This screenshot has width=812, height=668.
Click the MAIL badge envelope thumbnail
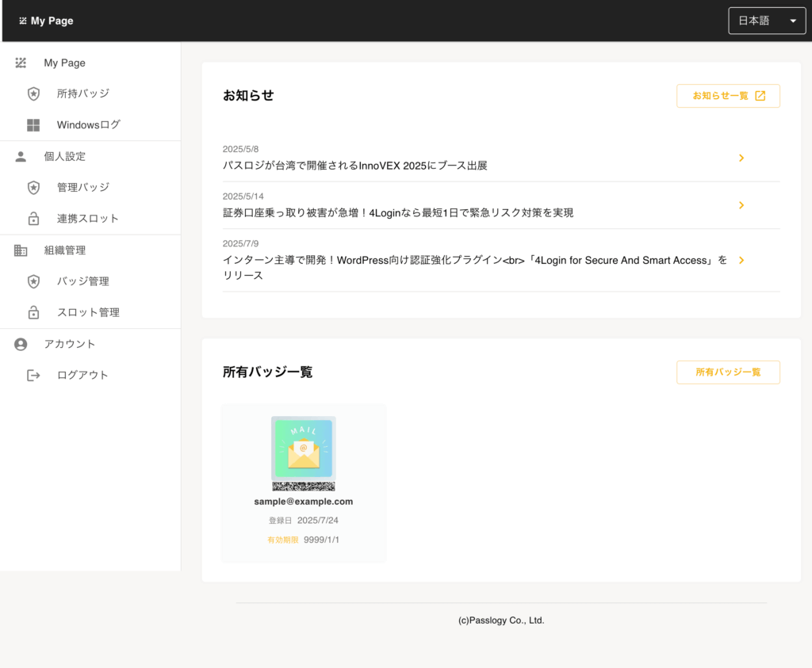[x=303, y=449]
